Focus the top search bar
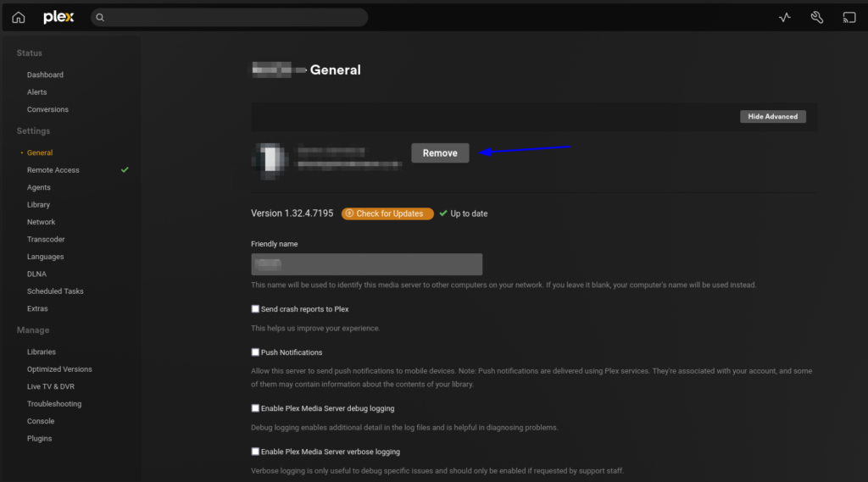868x482 pixels. coord(229,18)
